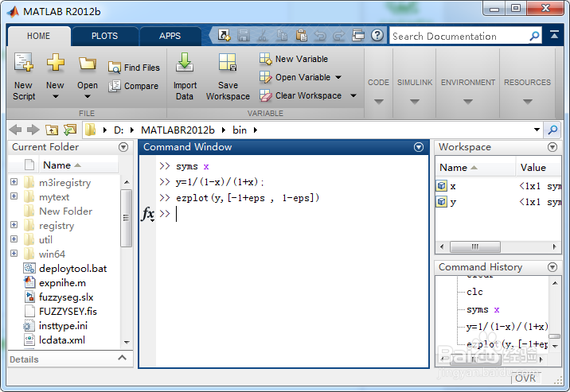Open Command History actions menu

point(552,267)
